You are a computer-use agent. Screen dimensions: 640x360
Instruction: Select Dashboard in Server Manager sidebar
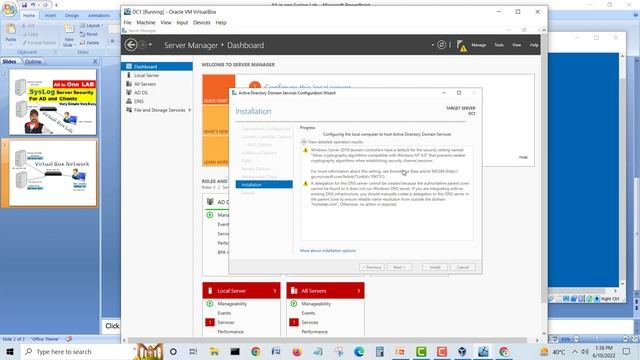point(157,67)
